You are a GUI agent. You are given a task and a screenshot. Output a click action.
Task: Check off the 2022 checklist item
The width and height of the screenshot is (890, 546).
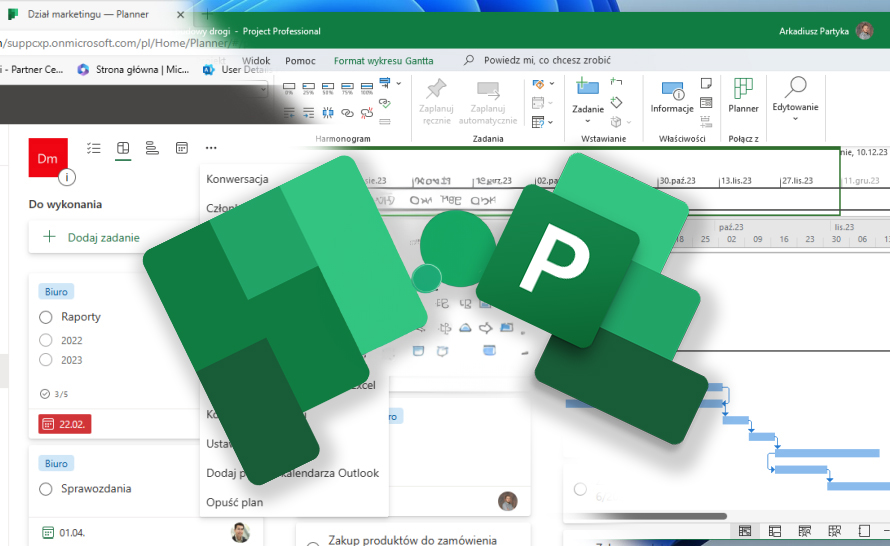point(46,341)
